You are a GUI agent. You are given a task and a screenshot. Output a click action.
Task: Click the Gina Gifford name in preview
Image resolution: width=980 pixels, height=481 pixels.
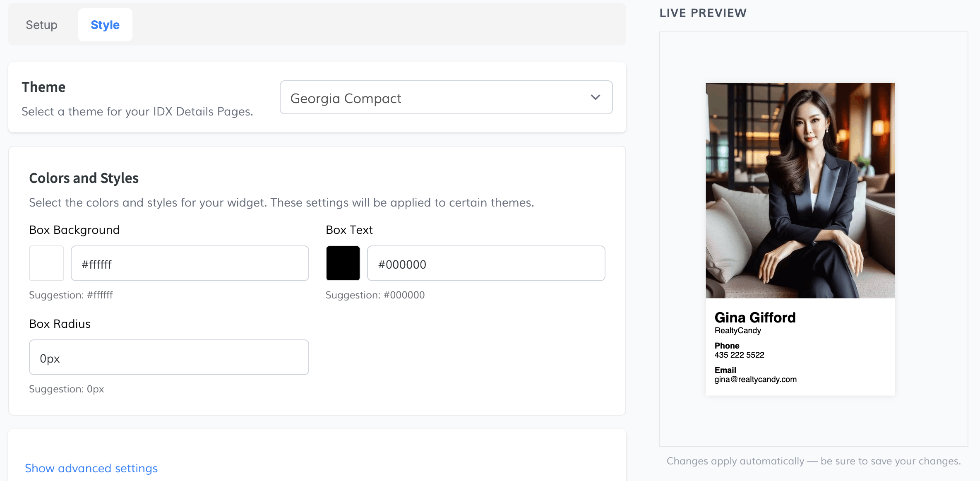755,317
